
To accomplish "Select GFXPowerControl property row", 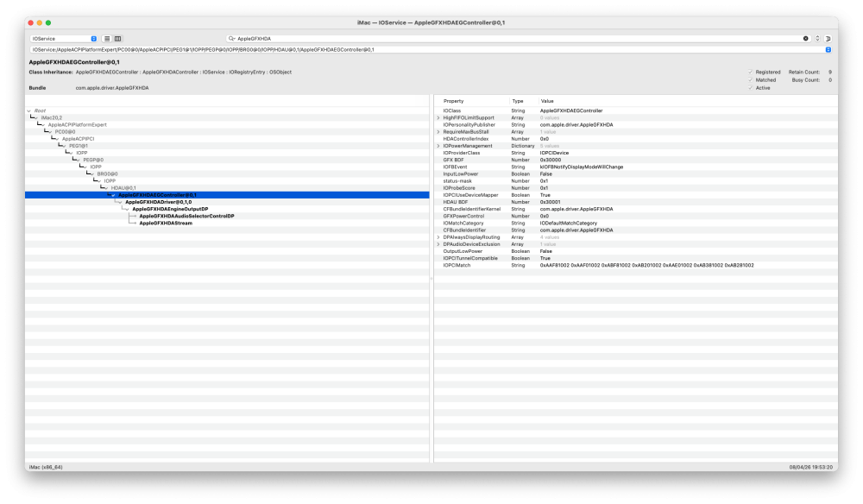I will point(636,217).
